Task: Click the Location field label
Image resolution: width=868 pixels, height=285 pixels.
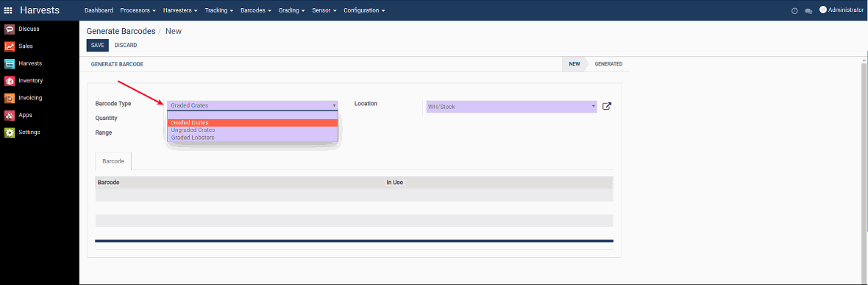Action: tap(366, 104)
